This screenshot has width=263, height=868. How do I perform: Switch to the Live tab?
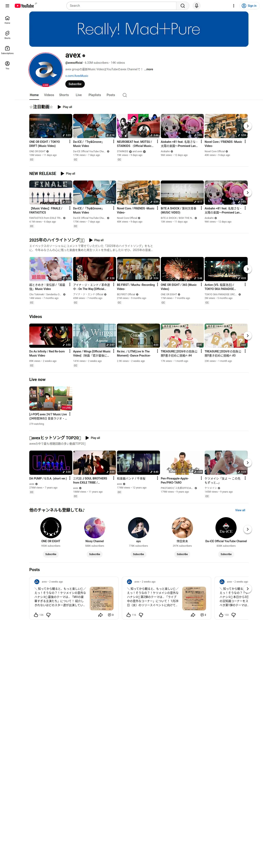(x=78, y=95)
